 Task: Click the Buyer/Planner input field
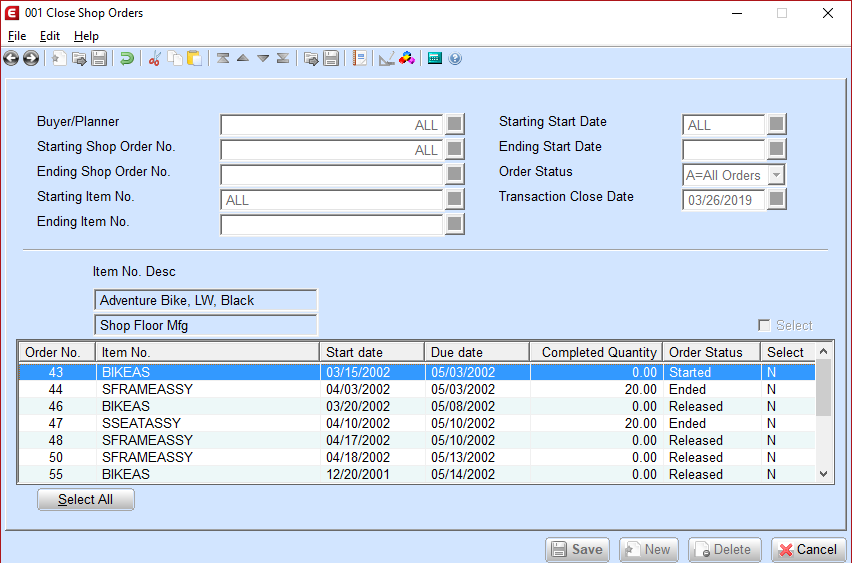pyautogui.click(x=331, y=125)
